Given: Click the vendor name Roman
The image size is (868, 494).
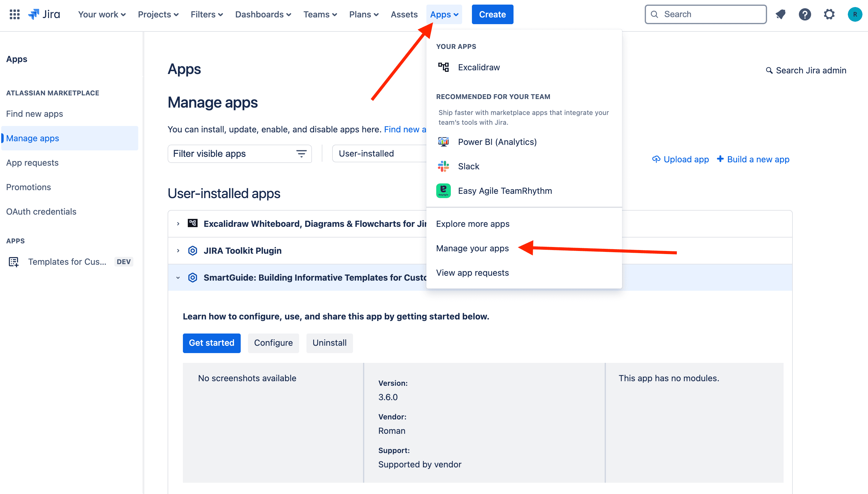Looking at the screenshot, I should click(x=391, y=430).
